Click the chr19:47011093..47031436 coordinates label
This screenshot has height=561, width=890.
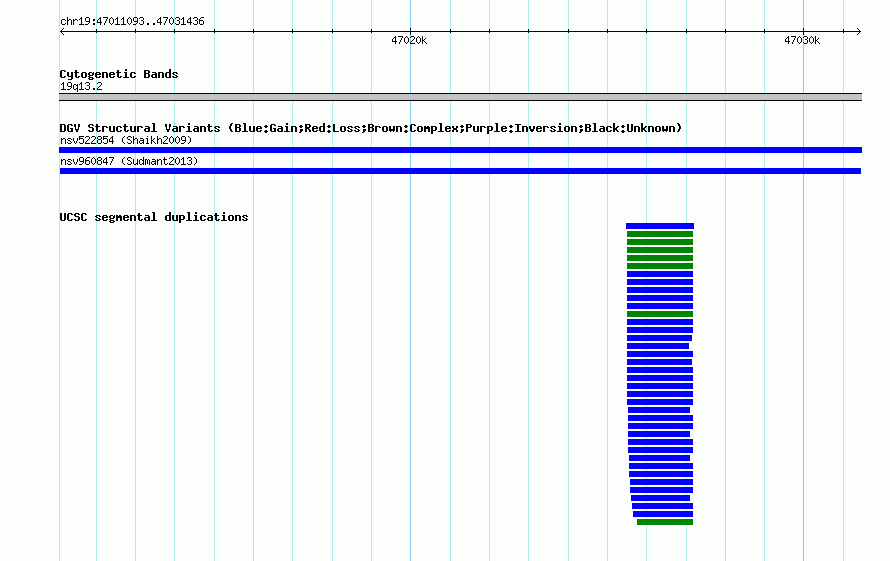pos(132,21)
